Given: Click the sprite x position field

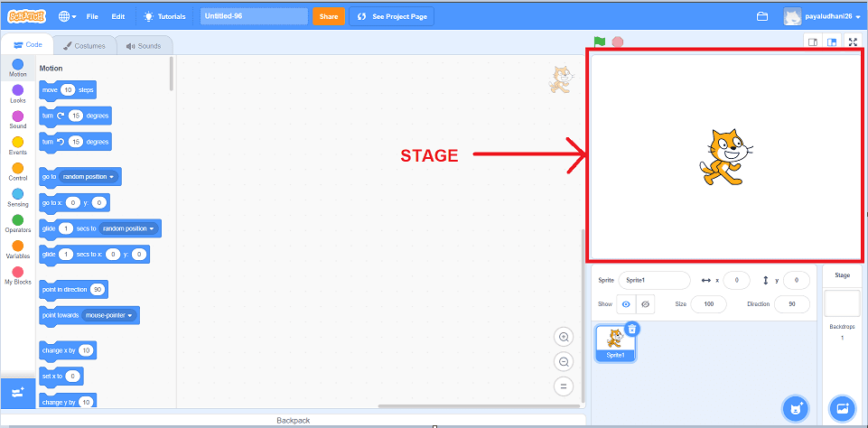Looking at the screenshot, I should coord(737,280).
